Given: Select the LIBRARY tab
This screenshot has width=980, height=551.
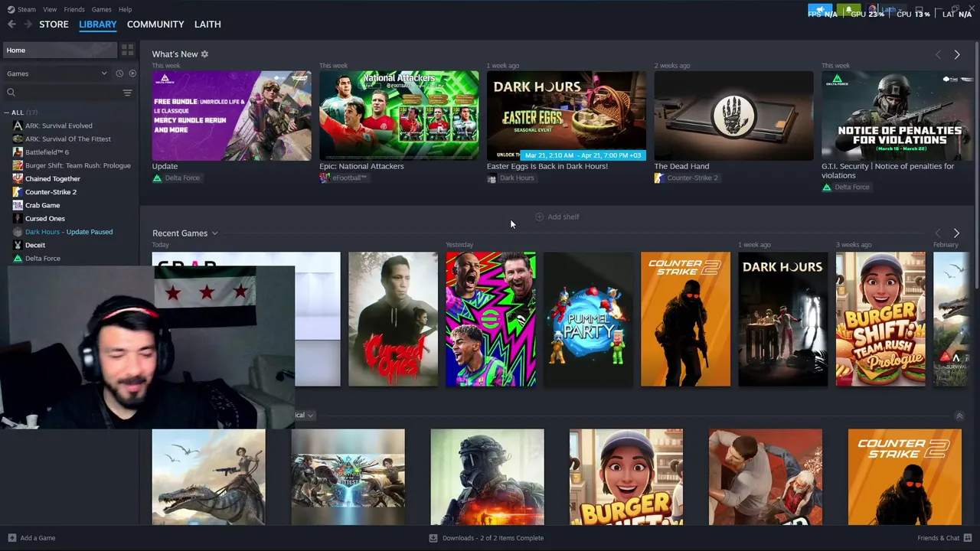Looking at the screenshot, I should [x=98, y=24].
